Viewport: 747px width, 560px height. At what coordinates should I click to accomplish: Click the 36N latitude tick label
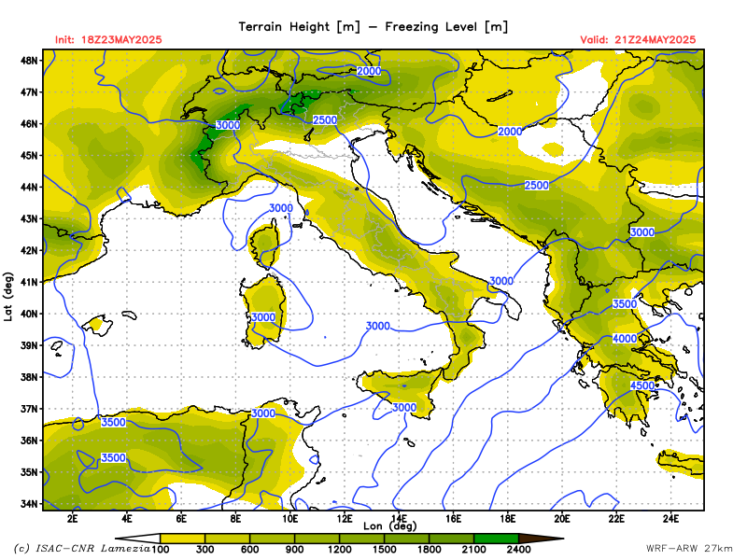coord(30,441)
